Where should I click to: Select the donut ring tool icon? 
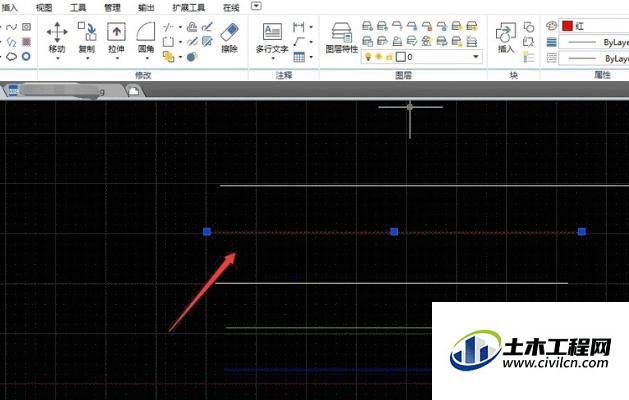[x=26, y=56]
